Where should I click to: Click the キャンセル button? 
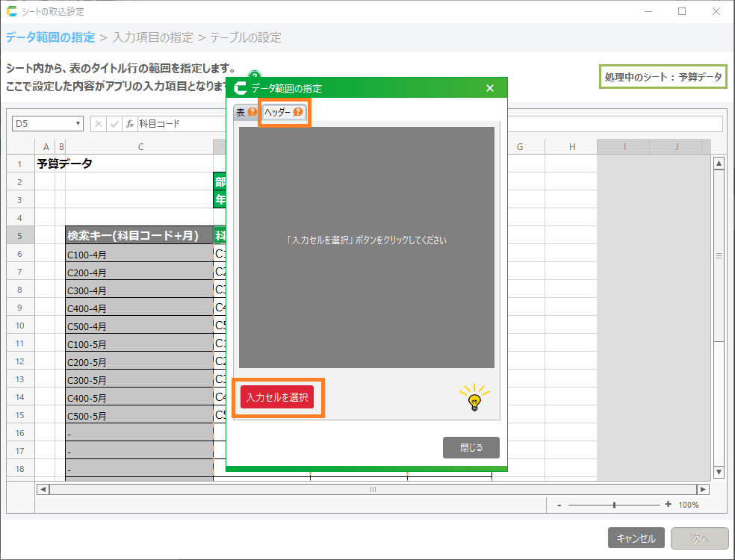(x=636, y=538)
